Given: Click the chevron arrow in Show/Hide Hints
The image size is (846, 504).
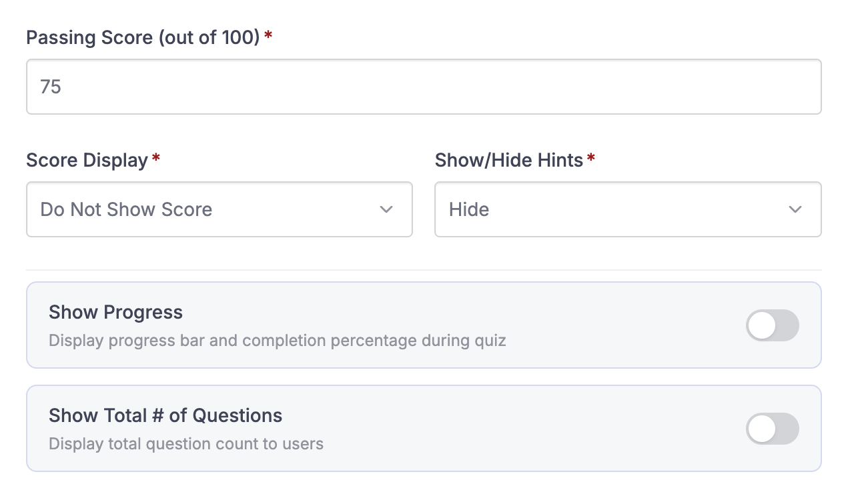Looking at the screenshot, I should click(x=795, y=209).
